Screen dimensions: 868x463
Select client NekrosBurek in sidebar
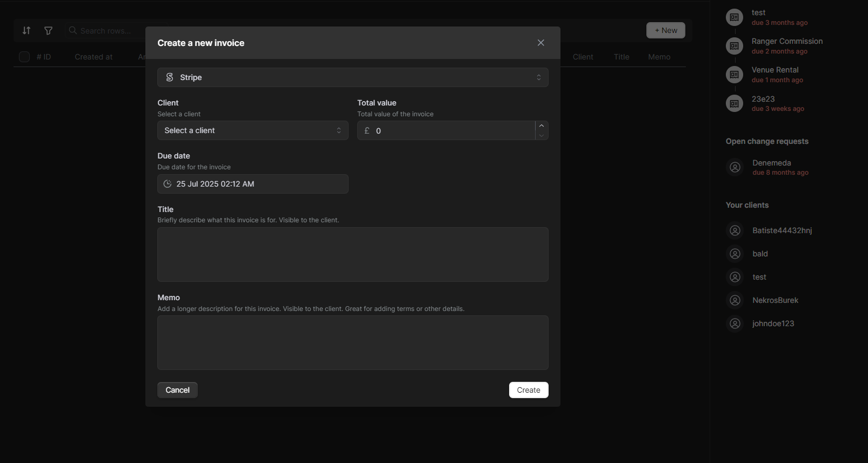coord(775,300)
